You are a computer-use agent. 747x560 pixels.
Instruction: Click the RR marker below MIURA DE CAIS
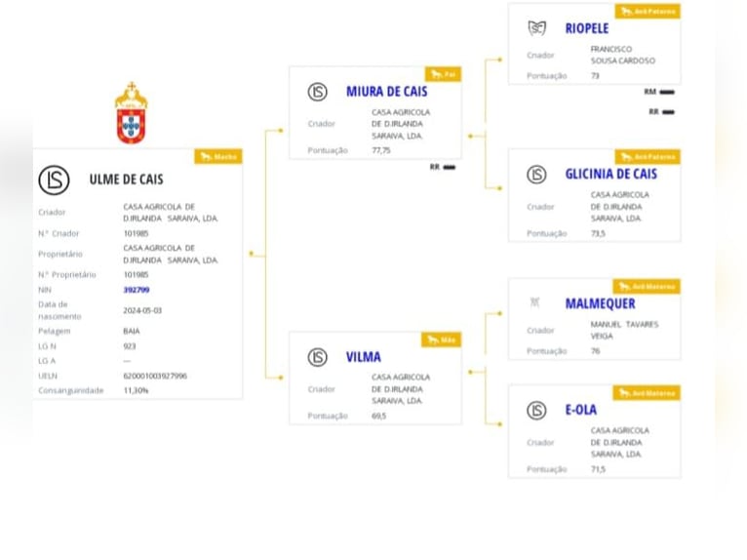tap(443, 167)
